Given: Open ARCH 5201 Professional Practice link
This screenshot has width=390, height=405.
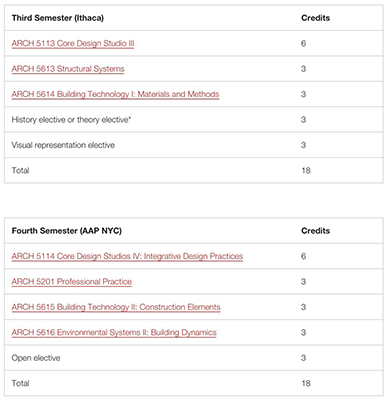Looking at the screenshot, I should click(72, 282).
